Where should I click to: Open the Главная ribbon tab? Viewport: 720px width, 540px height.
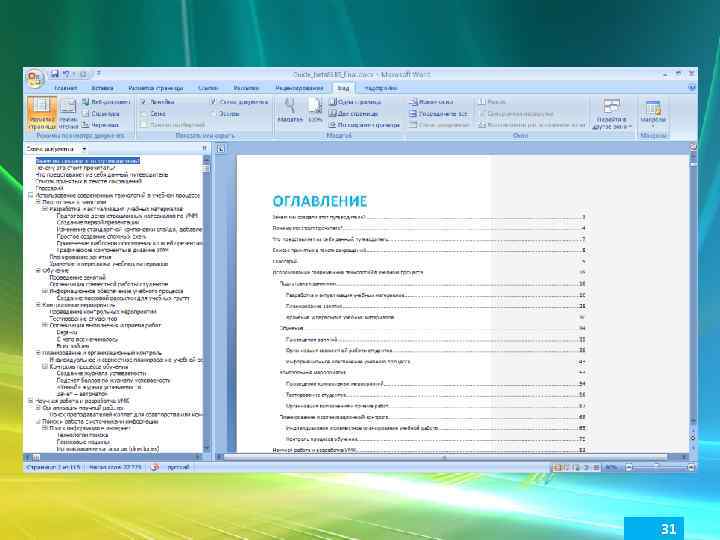pyautogui.click(x=66, y=88)
